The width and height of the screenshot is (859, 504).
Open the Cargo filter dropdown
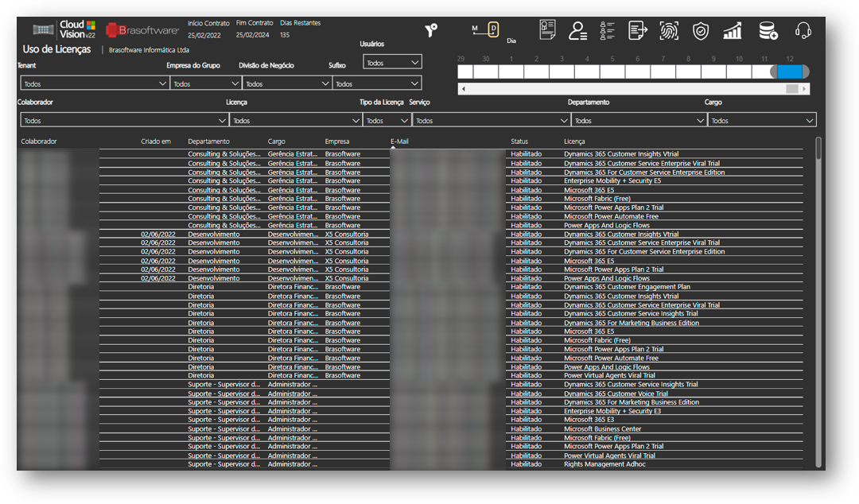762,120
